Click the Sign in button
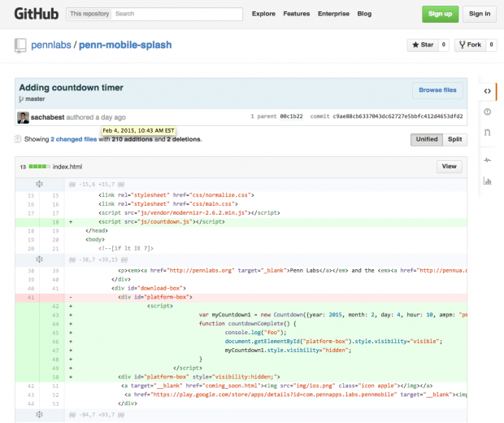Viewport: 504px width, 423px height. click(480, 14)
